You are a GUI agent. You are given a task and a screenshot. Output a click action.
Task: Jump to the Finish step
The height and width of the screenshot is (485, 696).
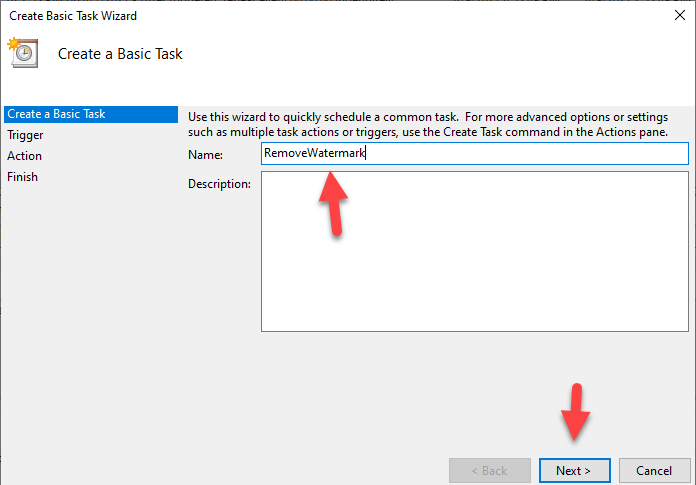click(23, 177)
